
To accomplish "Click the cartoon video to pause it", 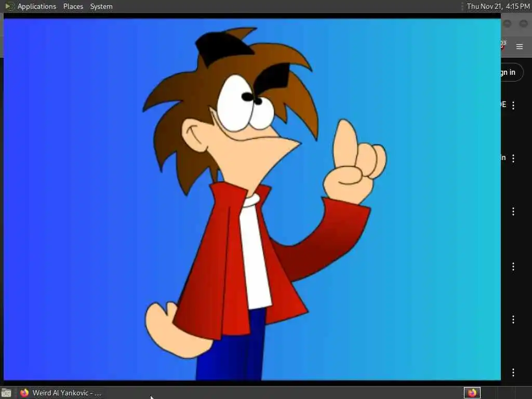I will click(252, 199).
